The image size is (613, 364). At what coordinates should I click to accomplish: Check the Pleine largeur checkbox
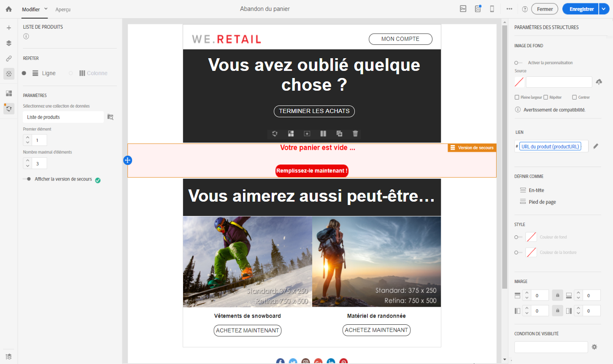click(517, 97)
